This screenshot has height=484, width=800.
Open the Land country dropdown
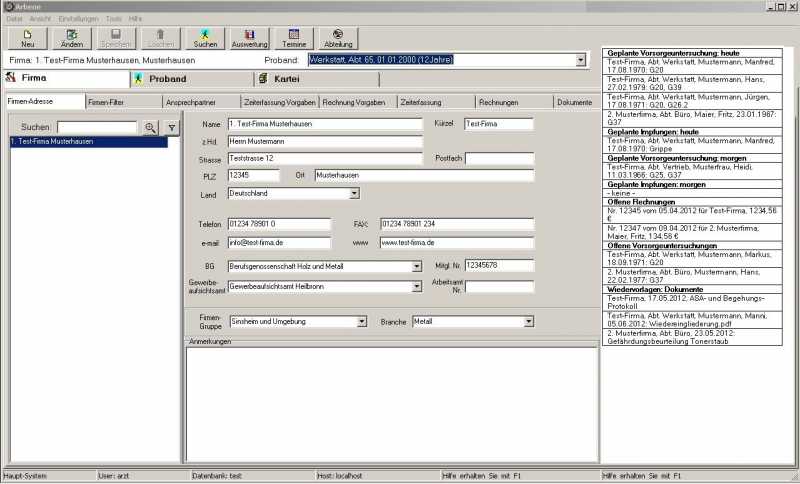click(x=354, y=193)
